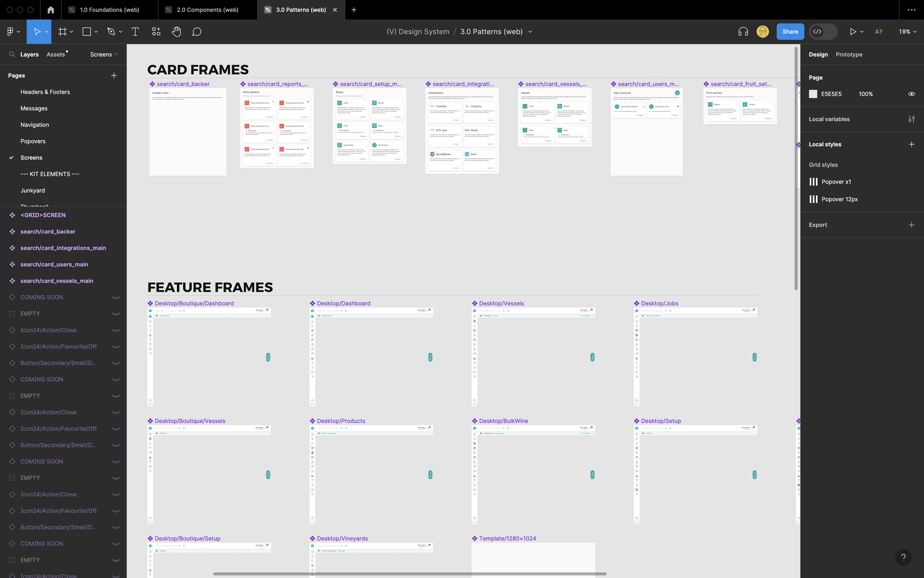Click the vertical canvas scrollbar
The height and width of the screenshot is (578, 924).
click(x=796, y=168)
